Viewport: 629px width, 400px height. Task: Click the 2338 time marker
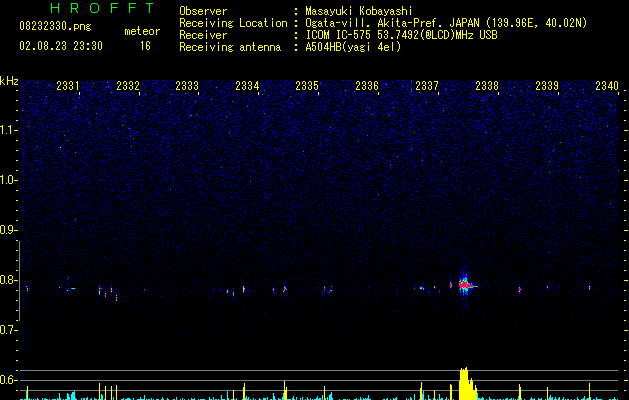click(487, 86)
